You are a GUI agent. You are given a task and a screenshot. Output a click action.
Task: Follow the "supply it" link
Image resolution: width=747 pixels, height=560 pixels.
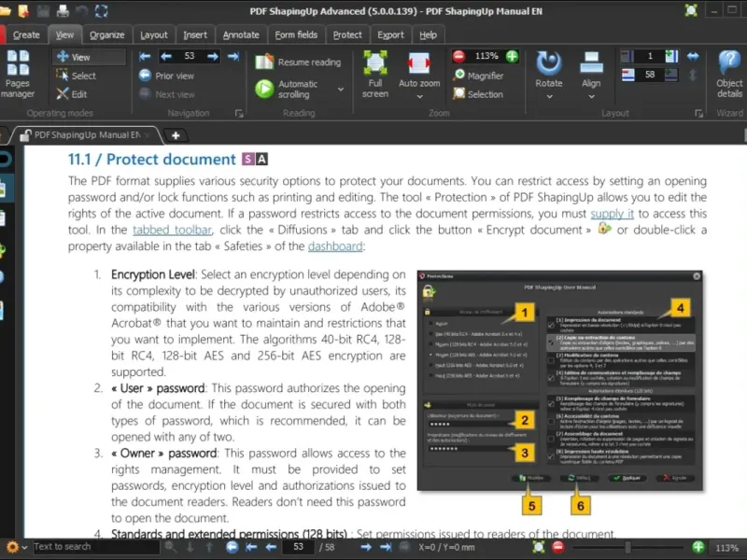pos(613,214)
